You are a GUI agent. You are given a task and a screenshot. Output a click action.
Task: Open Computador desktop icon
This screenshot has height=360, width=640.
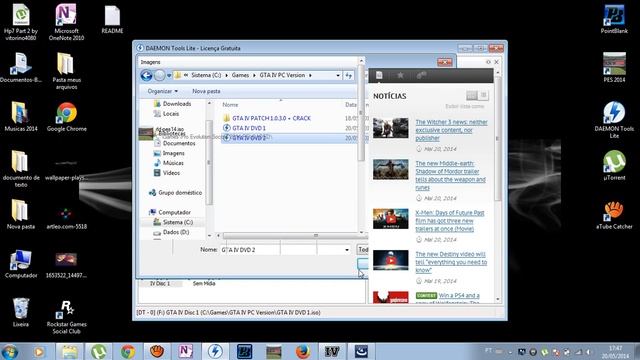pos(21,263)
